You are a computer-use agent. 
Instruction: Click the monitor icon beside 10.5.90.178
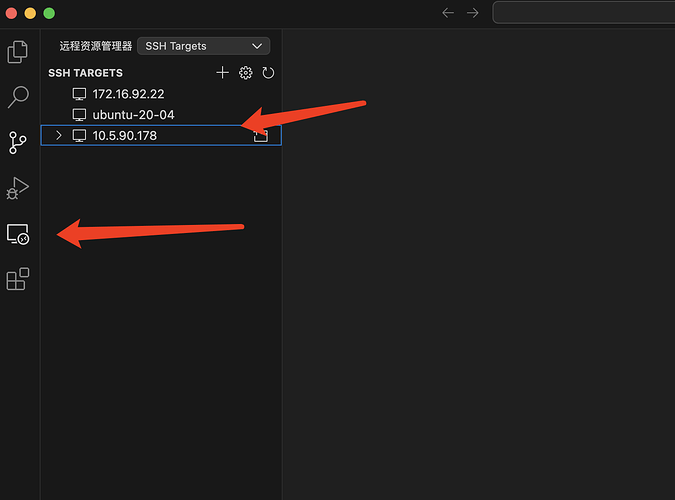click(79, 136)
